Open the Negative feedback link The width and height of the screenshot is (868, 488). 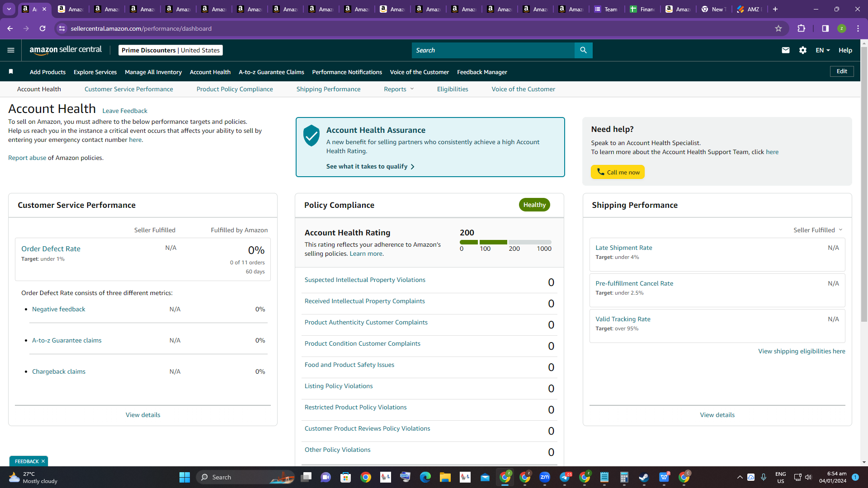coord(58,309)
